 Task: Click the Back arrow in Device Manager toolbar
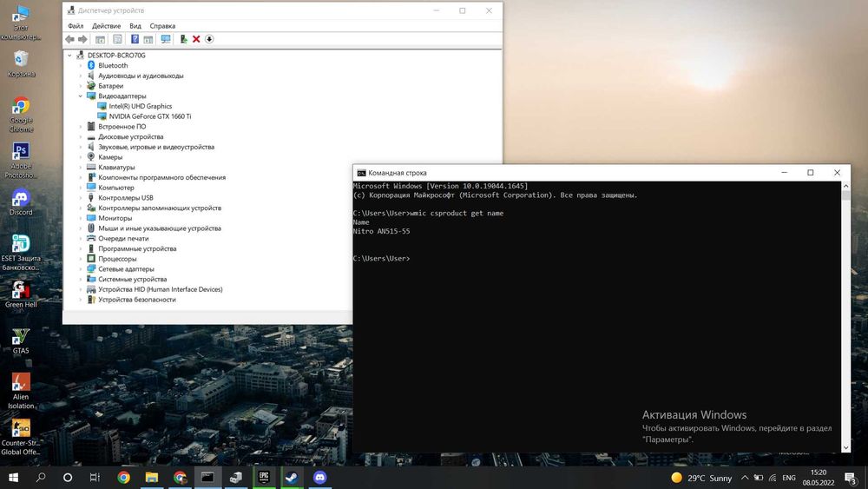(x=69, y=39)
